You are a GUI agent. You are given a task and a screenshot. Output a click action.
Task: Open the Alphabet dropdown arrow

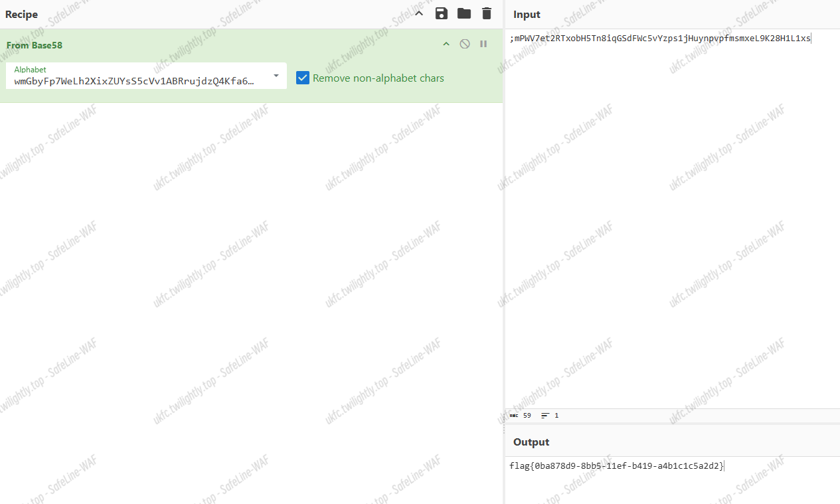[x=276, y=75]
